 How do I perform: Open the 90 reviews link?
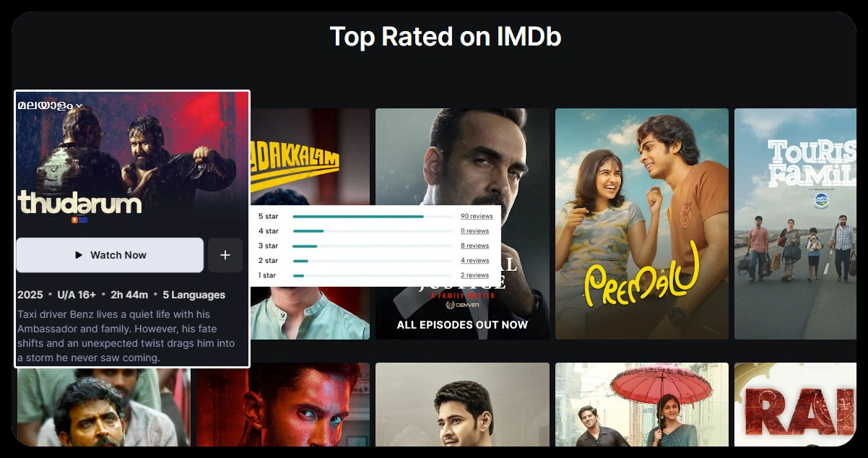tap(477, 216)
